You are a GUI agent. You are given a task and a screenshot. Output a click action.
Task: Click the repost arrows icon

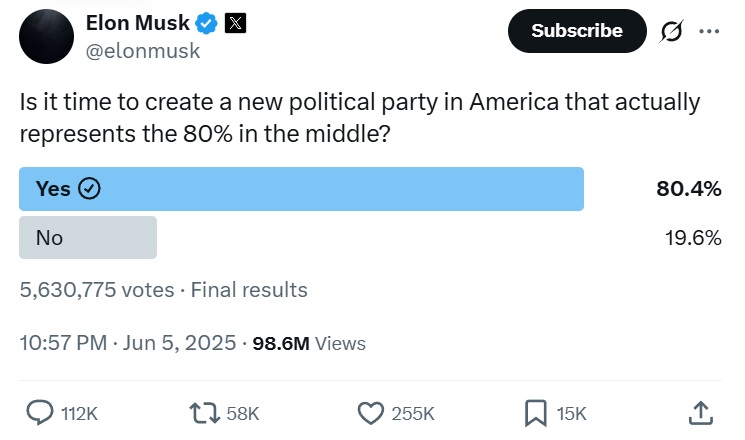[205, 413]
